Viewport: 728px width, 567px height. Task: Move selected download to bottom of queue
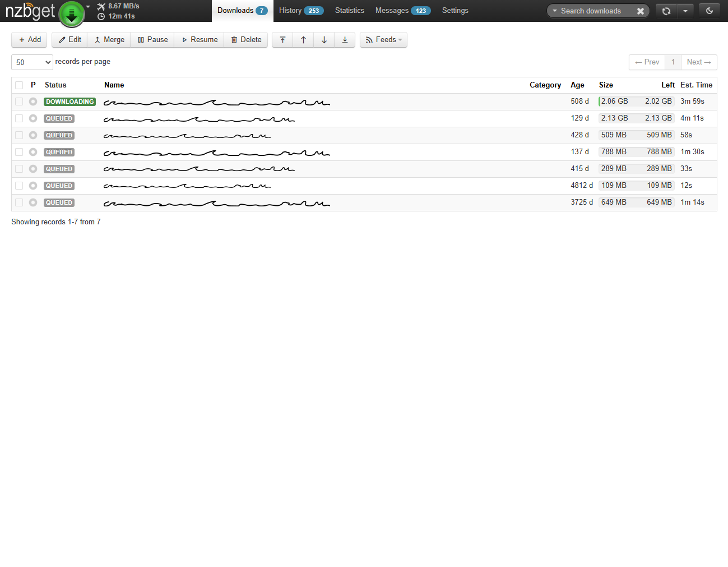pos(345,40)
